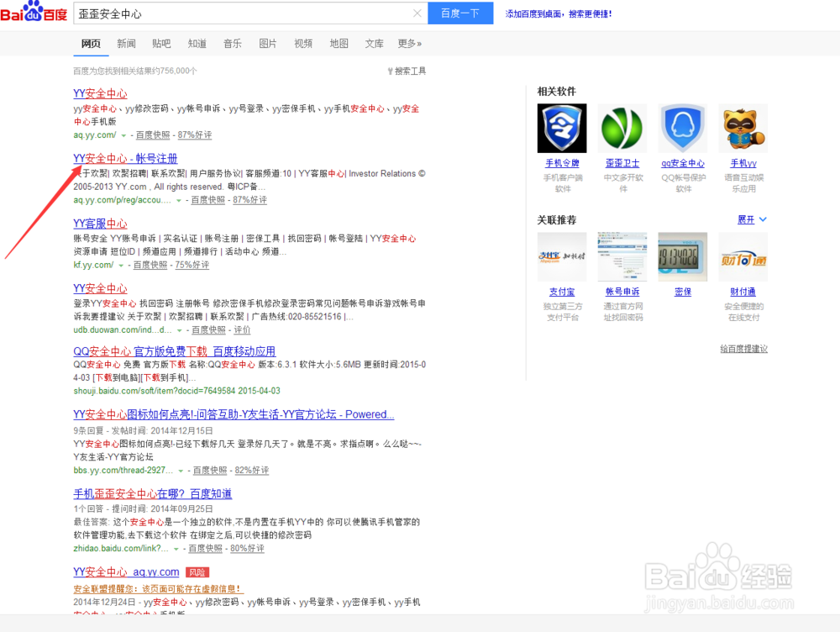Expand dropdown arrow next to bbs.yy.com URL
This screenshot has height=632, width=840.
click(181, 471)
